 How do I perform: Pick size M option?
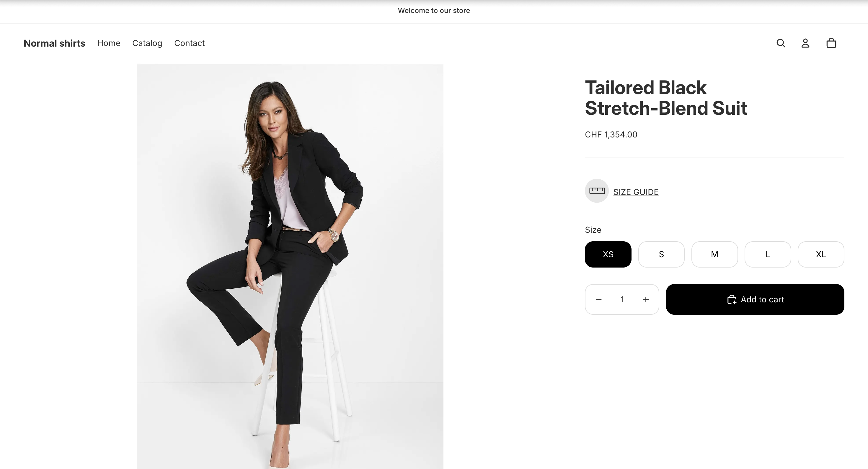pyautogui.click(x=714, y=254)
